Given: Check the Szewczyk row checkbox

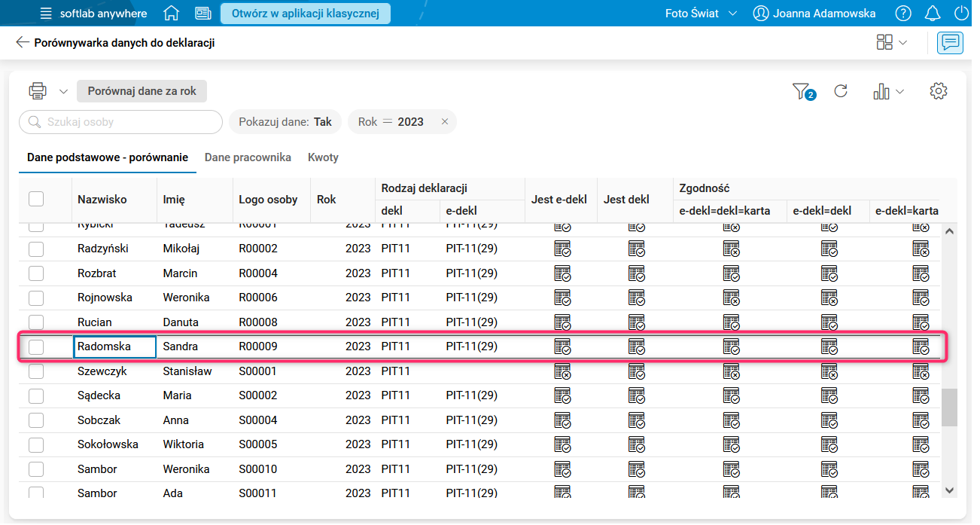Looking at the screenshot, I should tap(36, 371).
